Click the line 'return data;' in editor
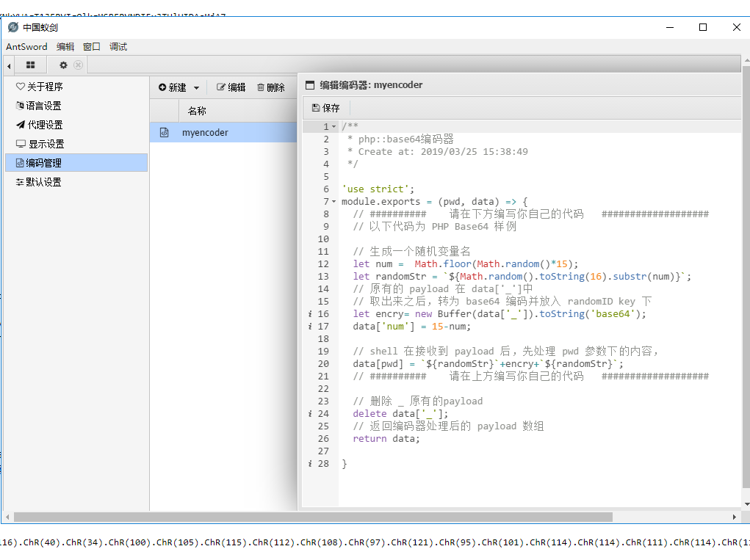 coord(386,439)
